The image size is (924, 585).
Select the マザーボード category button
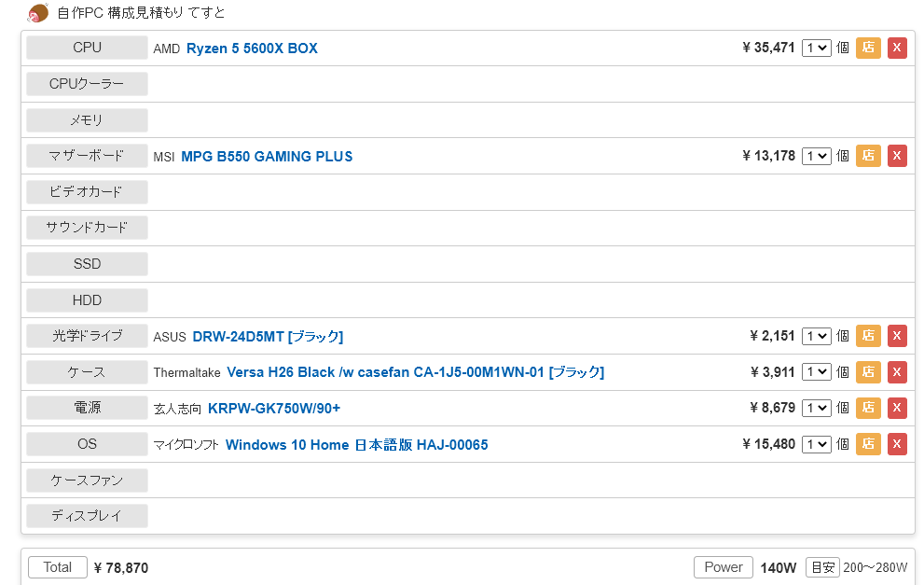click(88, 156)
